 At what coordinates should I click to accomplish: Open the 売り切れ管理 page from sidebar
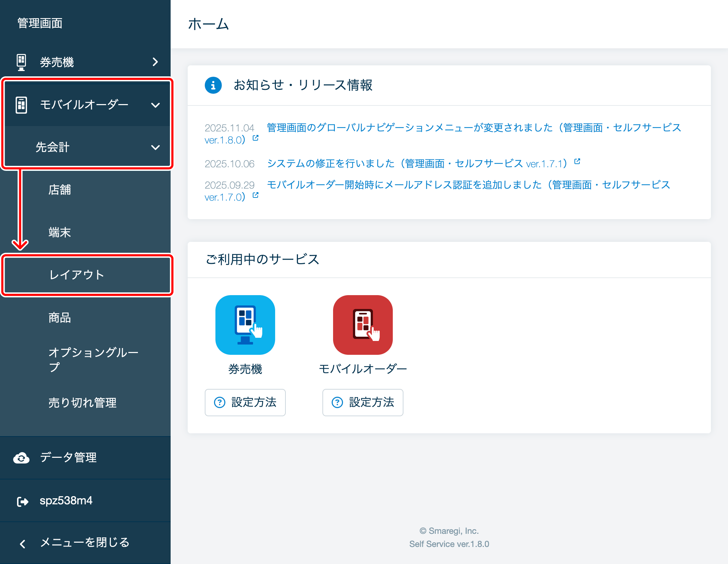82,403
